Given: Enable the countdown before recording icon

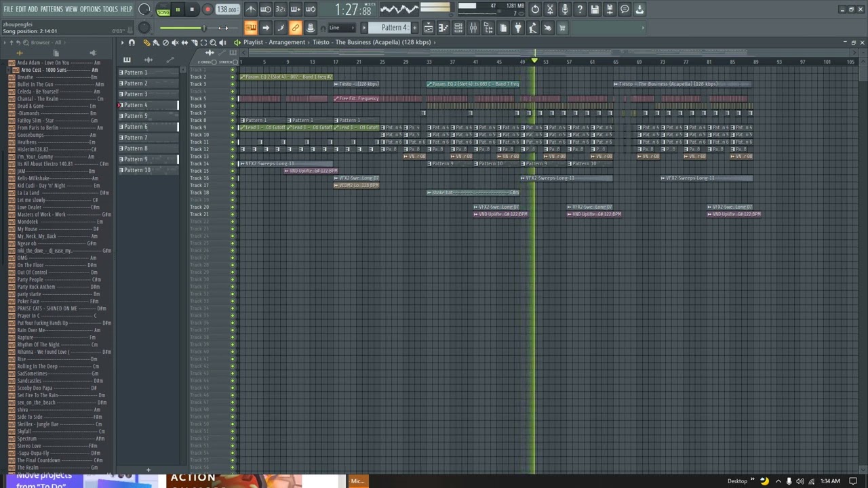Looking at the screenshot, I should pyautogui.click(x=280, y=9).
